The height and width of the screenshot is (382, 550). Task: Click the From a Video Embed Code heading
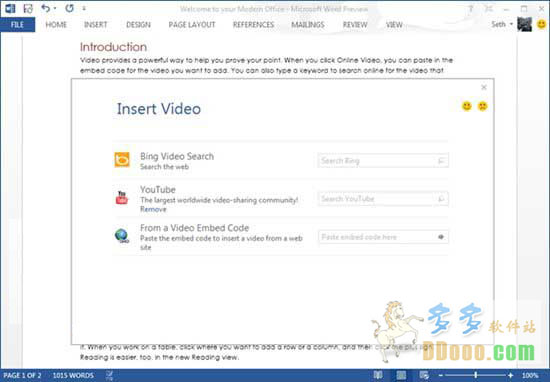pyautogui.click(x=194, y=228)
